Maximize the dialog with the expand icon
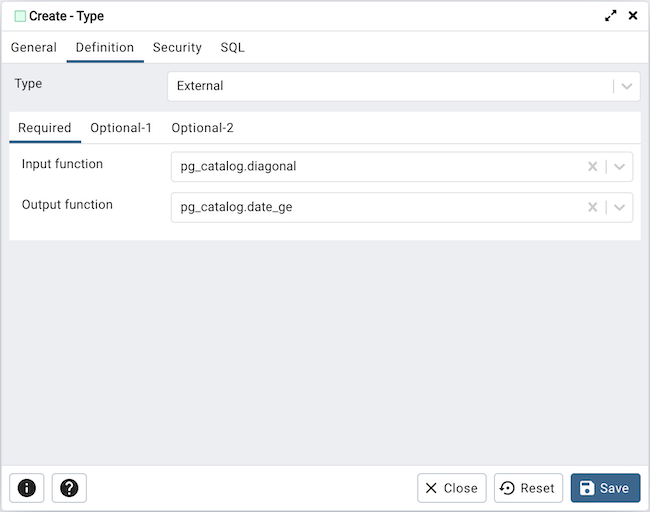The height and width of the screenshot is (512, 650). click(x=611, y=16)
